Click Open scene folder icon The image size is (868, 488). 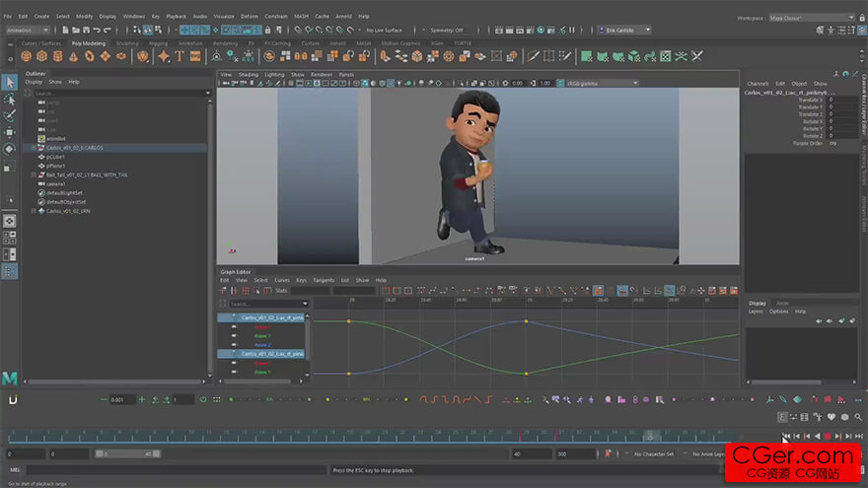point(76,30)
